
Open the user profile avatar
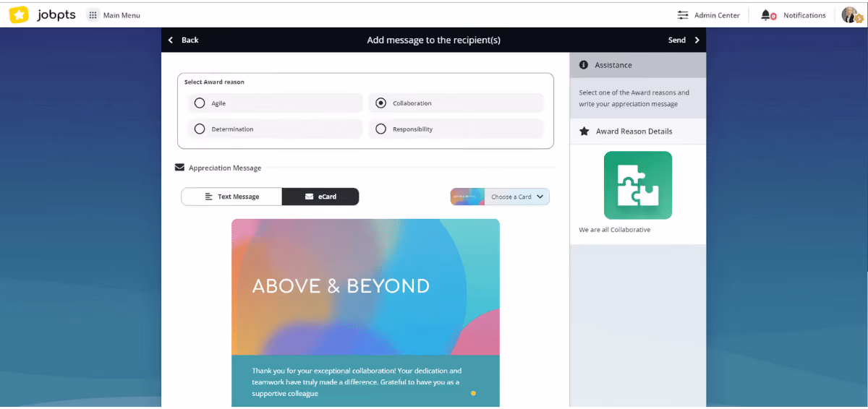[851, 15]
